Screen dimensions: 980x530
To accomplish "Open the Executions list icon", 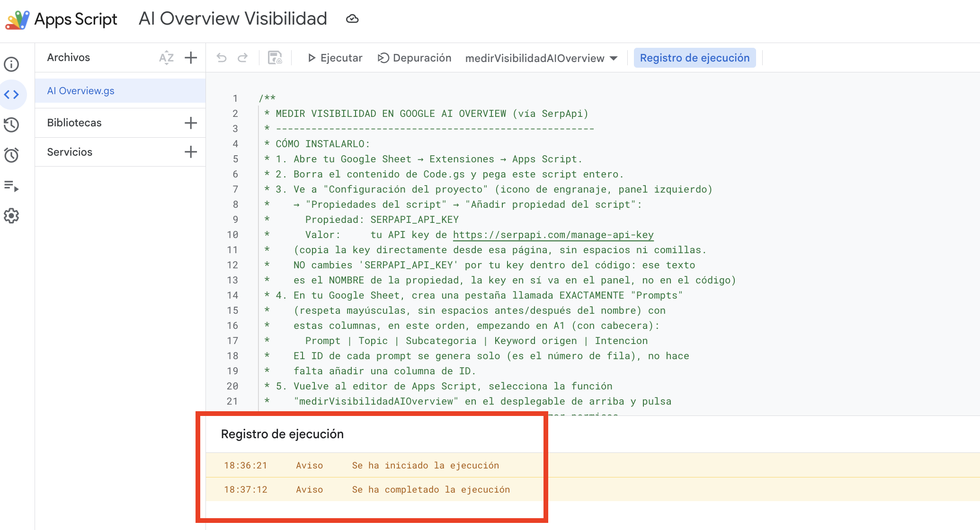I will tap(11, 185).
